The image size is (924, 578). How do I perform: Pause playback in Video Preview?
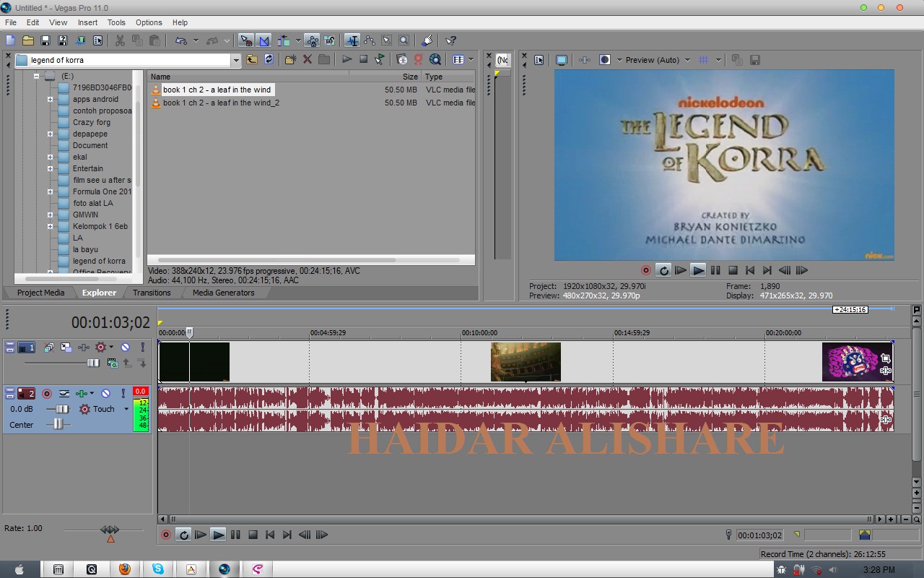(x=715, y=270)
